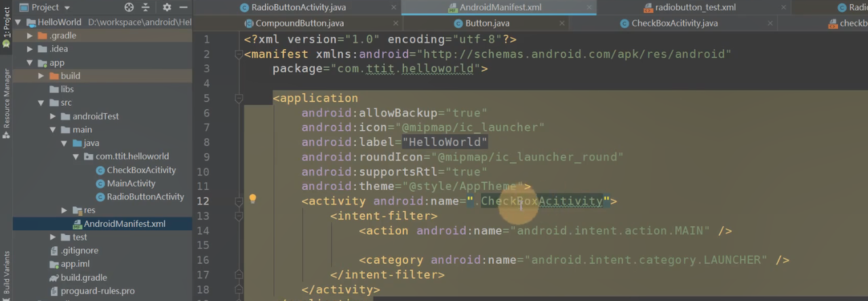Select CheckBoxAcitivity class in project tree
The image size is (868, 301).
[141, 170]
